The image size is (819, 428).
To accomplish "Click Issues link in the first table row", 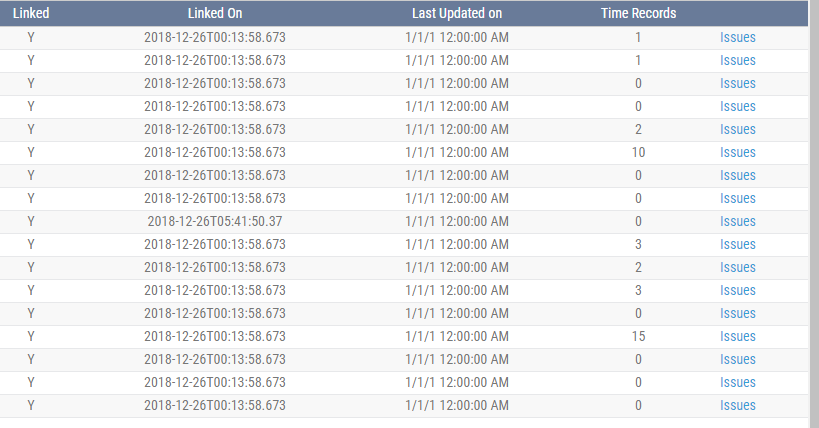I will click(738, 38).
